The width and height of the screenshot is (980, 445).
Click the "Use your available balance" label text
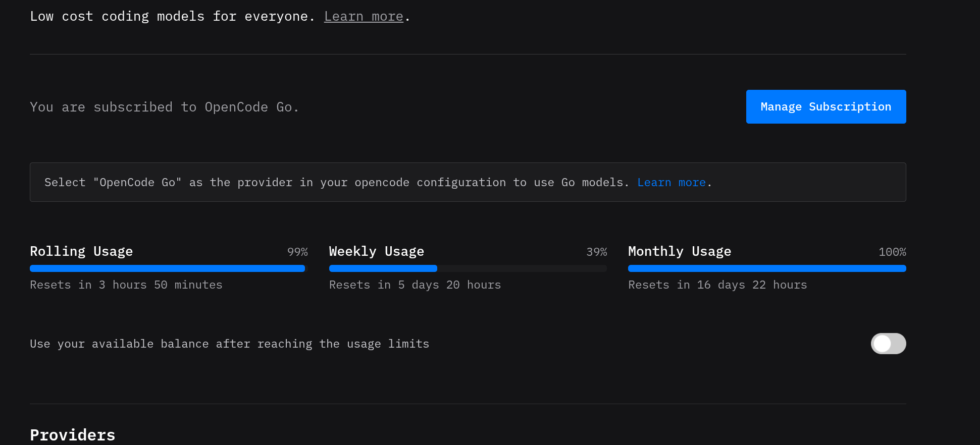230,344
